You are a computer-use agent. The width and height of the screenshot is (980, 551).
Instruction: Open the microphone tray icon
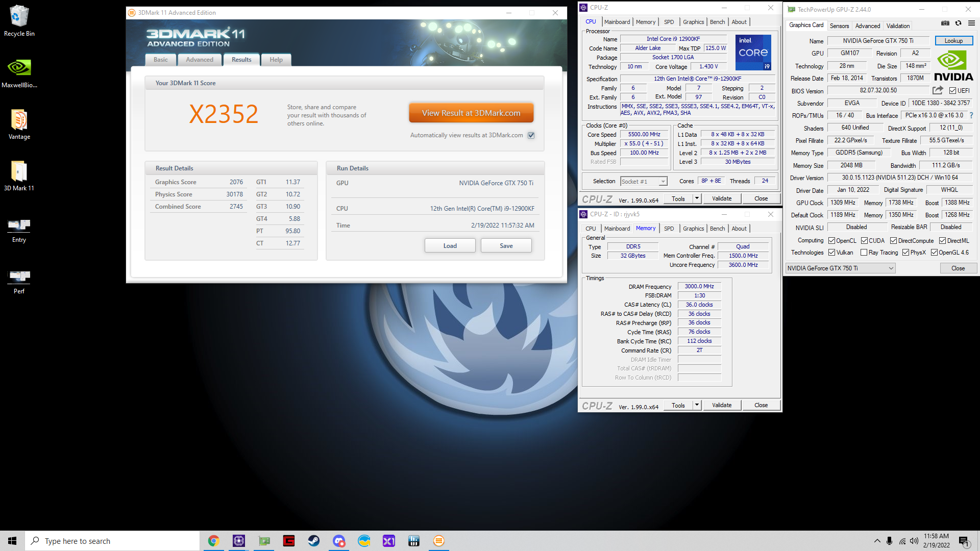[x=889, y=541]
